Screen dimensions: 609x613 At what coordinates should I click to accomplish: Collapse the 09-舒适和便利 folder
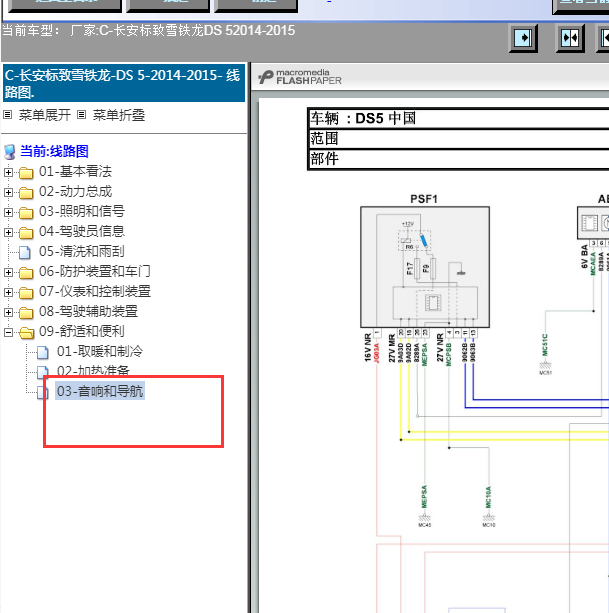click(8, 332)
